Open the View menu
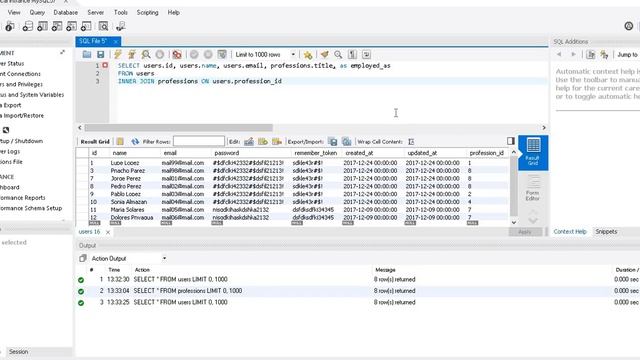The width and height of the screenshot is (640, 360). pyautogui.click(x=14, y=13)
